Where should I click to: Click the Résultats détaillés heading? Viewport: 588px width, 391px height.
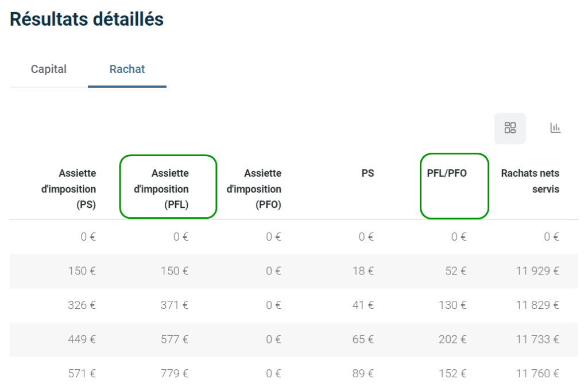[x=87, y=19]
